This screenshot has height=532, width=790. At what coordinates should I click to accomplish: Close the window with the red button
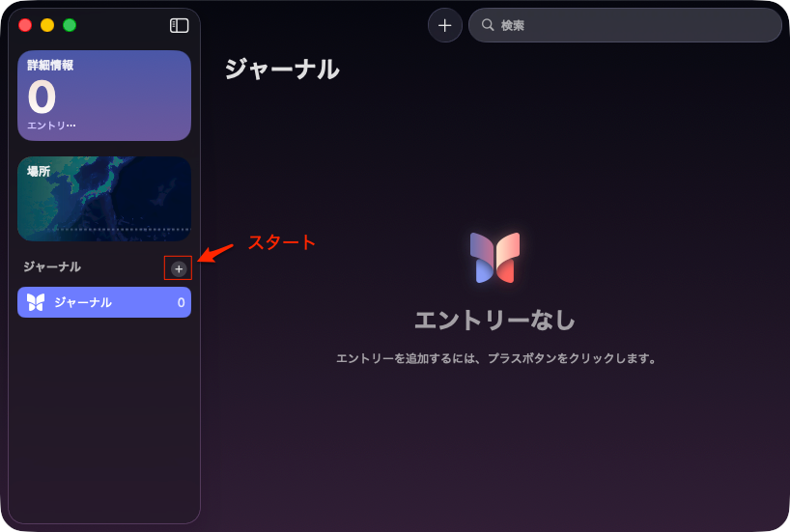25,25
